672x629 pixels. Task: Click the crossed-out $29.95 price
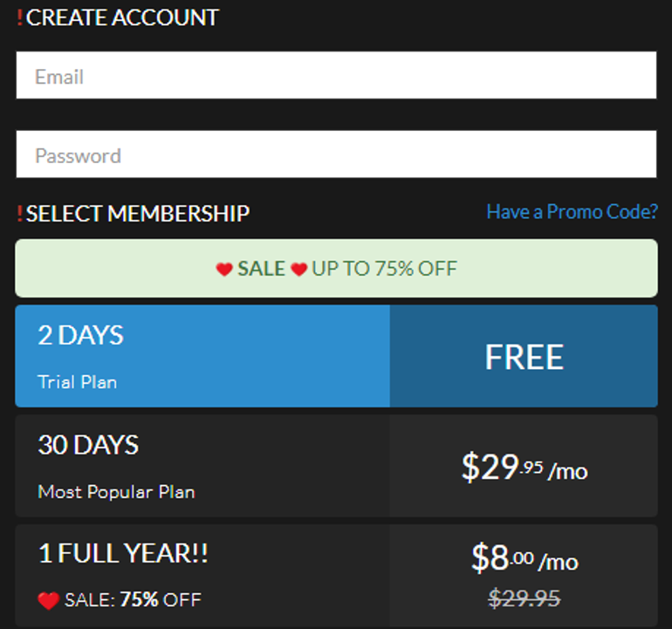[525, 598]
